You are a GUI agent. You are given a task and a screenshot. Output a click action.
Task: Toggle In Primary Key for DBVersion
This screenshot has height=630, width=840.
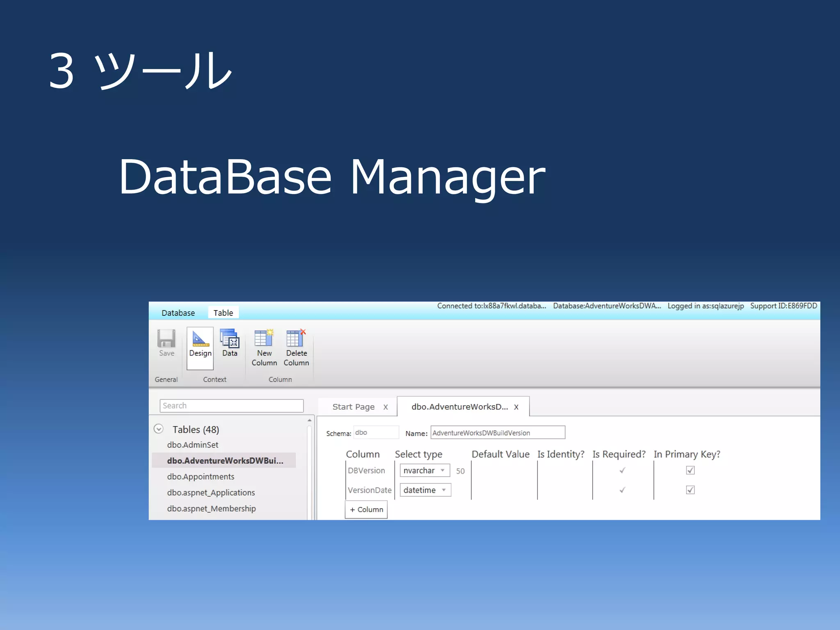(690, 470)
